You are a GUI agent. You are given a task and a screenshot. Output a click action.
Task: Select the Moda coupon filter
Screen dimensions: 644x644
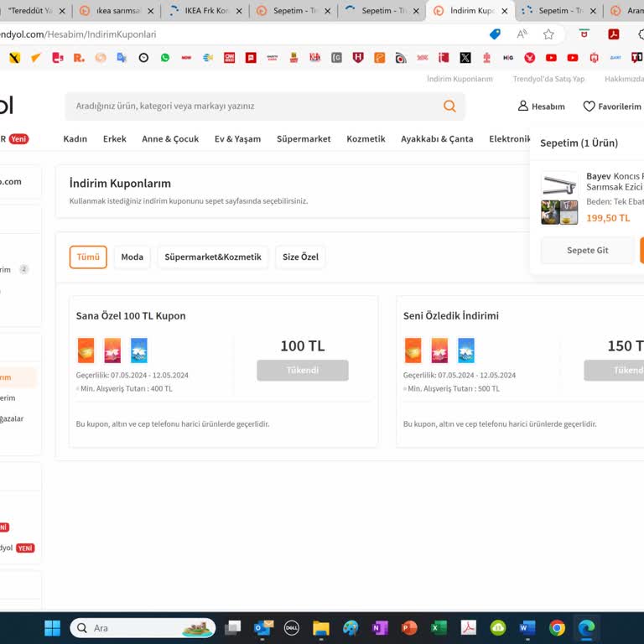point(132,257)
